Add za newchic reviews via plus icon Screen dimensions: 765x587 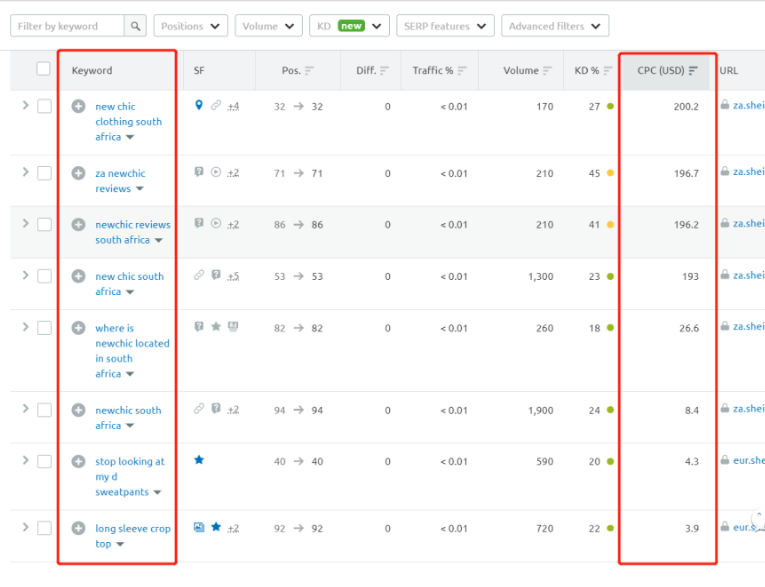click(78, 173)
